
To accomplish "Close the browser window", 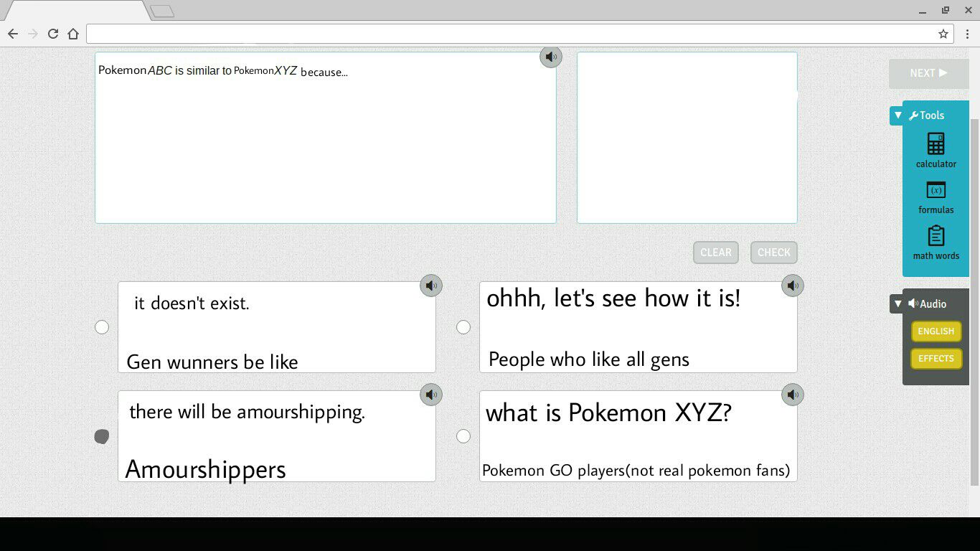I will [x=968, y=10].
